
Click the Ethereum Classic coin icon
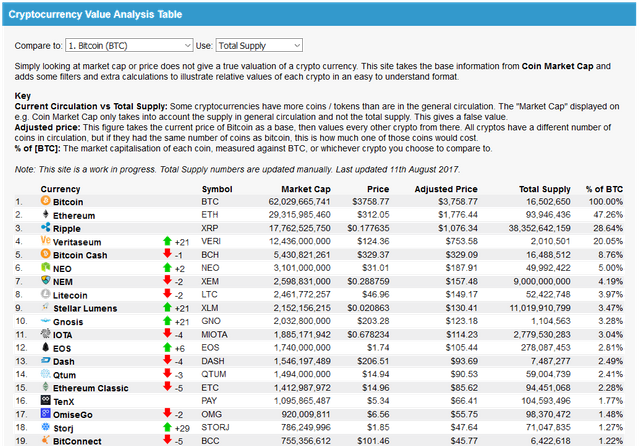(x=45, y=387)
